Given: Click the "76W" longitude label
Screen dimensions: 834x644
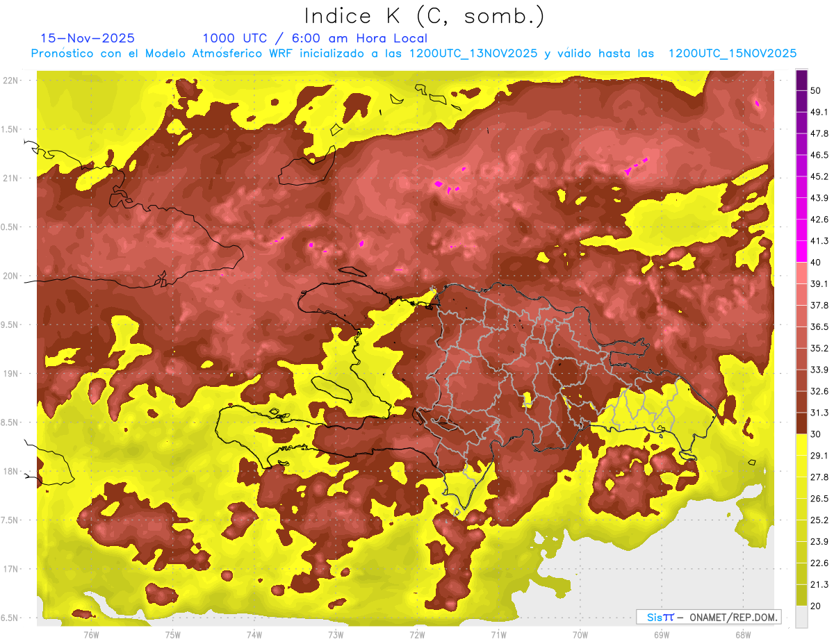Looking at the screenshot, I should (x=91, y=635).
